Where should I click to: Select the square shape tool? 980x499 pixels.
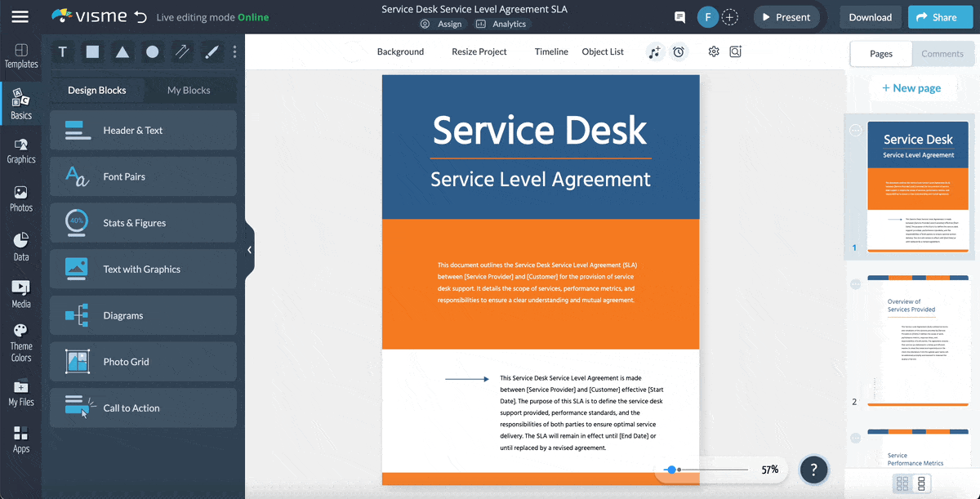[91, 51]
